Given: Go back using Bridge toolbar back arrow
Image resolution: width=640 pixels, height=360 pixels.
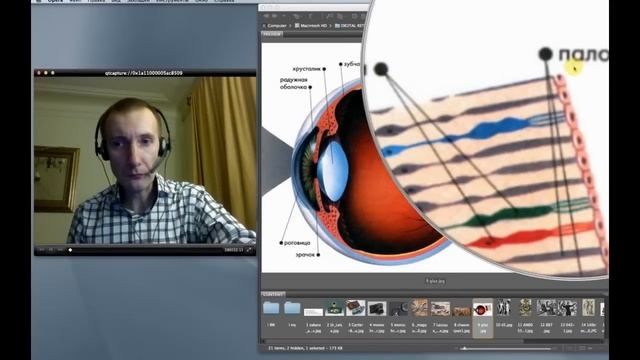Looking at the screenshot, I should coord(266,16).
